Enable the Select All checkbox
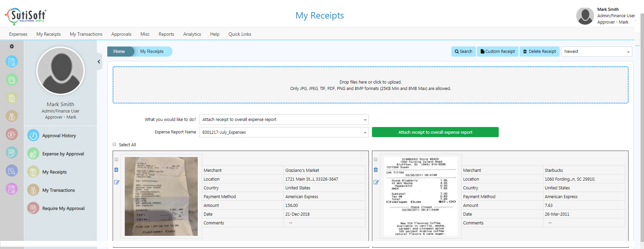The width and height of the screenshot is (644, 249). [114, 145]
